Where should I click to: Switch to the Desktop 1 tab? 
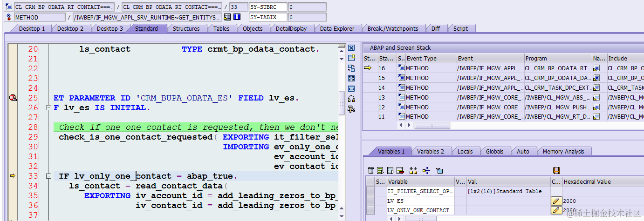[x=32, y=28]
